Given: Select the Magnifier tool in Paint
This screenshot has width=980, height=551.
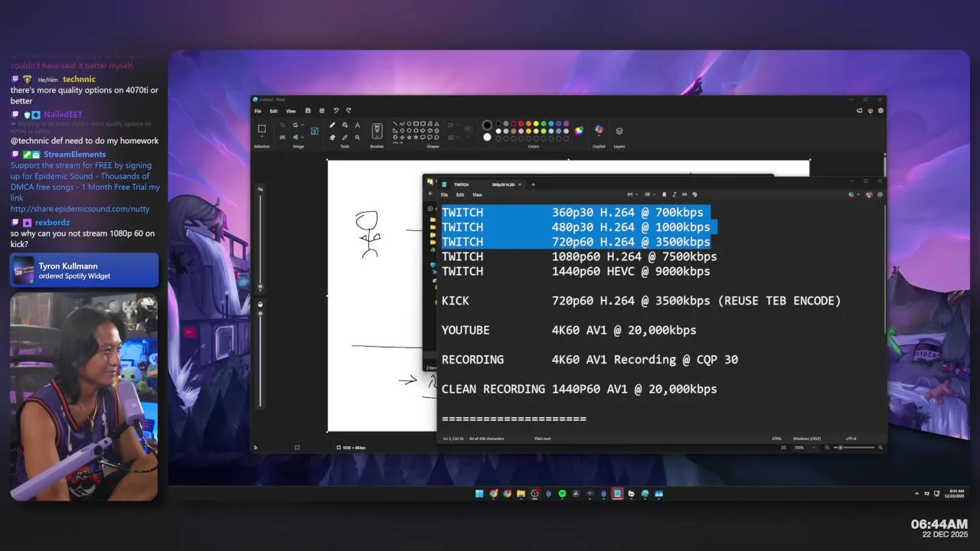Looking at the screenshot, I should [358, 138].
